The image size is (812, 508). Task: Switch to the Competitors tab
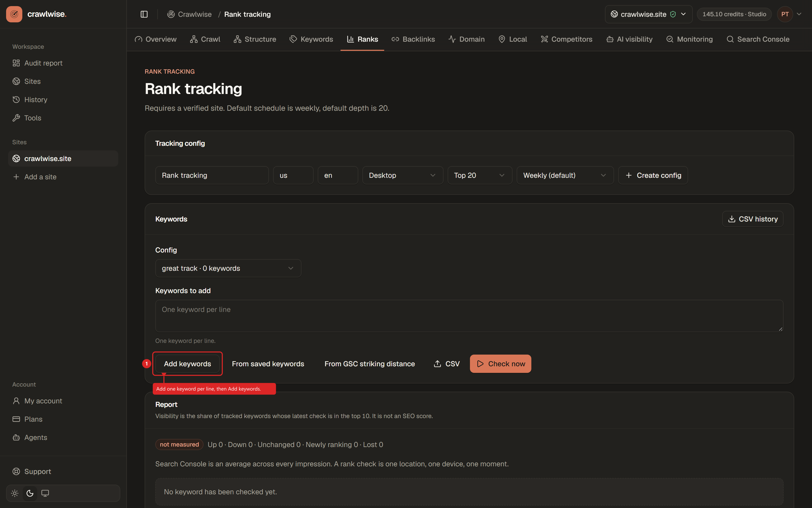[x=566, y=39]
